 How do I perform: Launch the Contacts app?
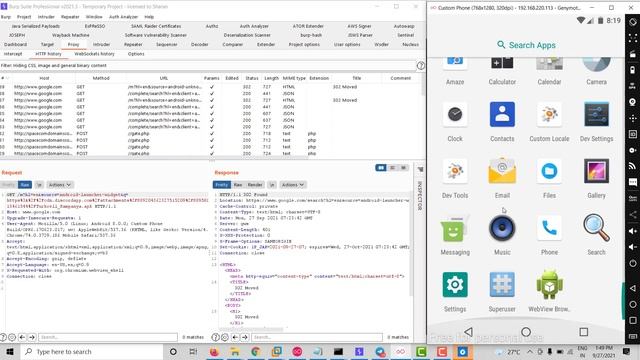(502, 122)
